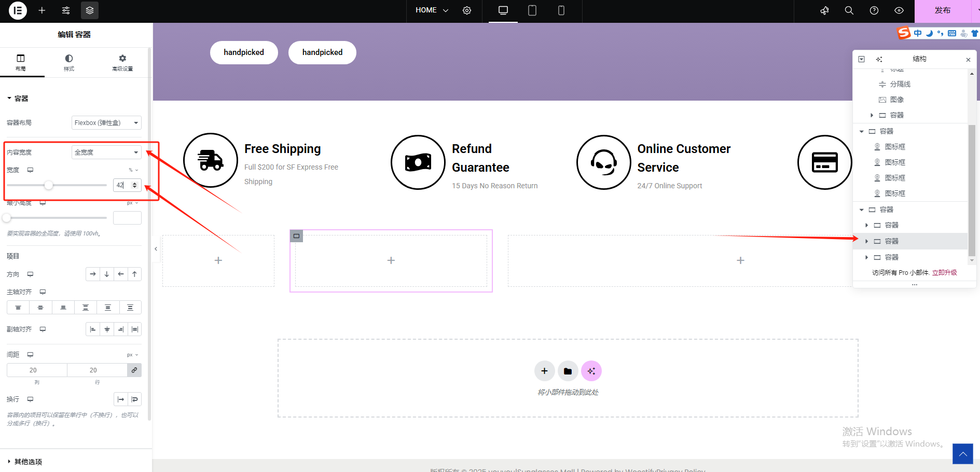Click the 发布 publish button
Image resolution: width=980 pixels, height=472 pixels.
942,10
